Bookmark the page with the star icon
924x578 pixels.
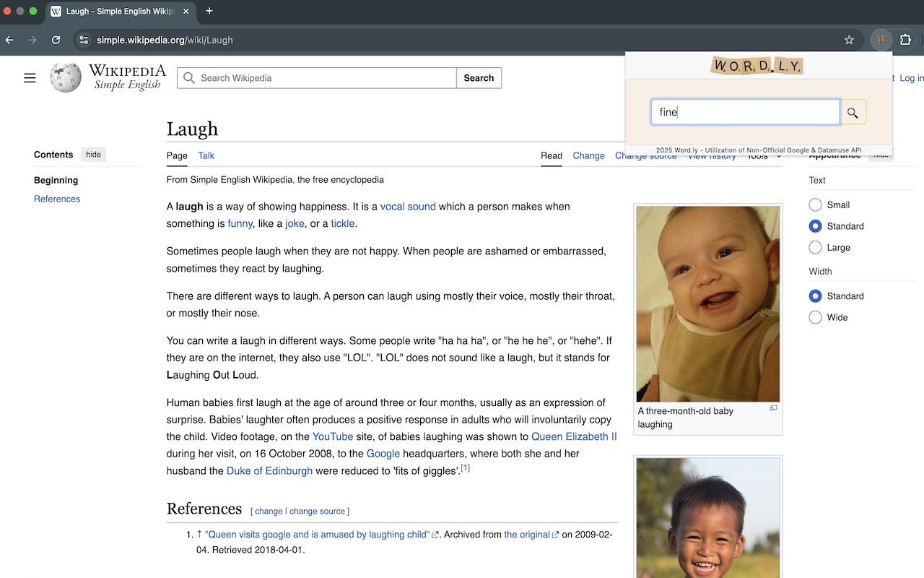click(849, 40)
